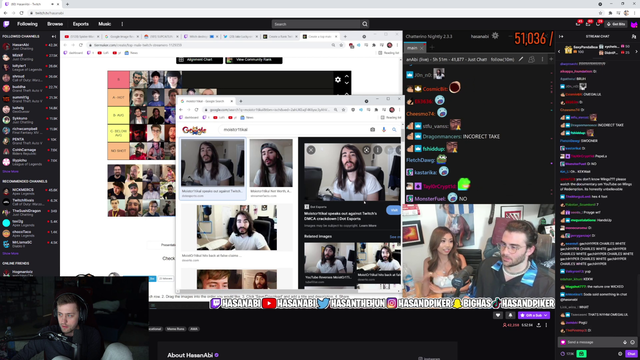Viewport: 640px width, 360px height.
Task: Add a new Chatterino tab
Action: point(432,48)
